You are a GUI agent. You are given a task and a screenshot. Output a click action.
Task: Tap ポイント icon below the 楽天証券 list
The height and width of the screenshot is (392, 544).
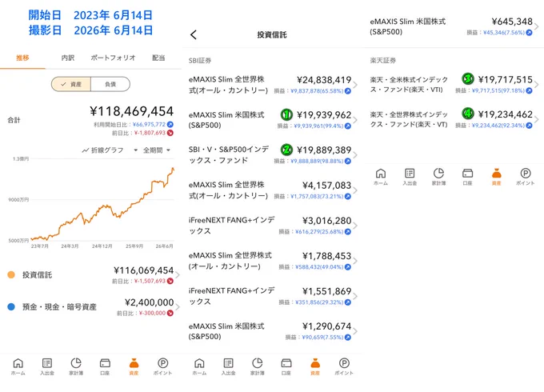526,173
